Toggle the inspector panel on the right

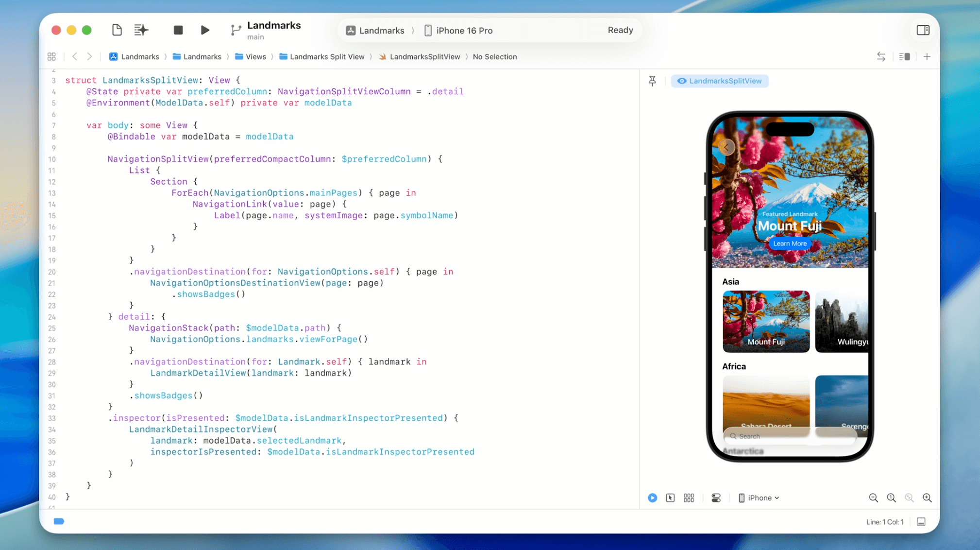923,30
